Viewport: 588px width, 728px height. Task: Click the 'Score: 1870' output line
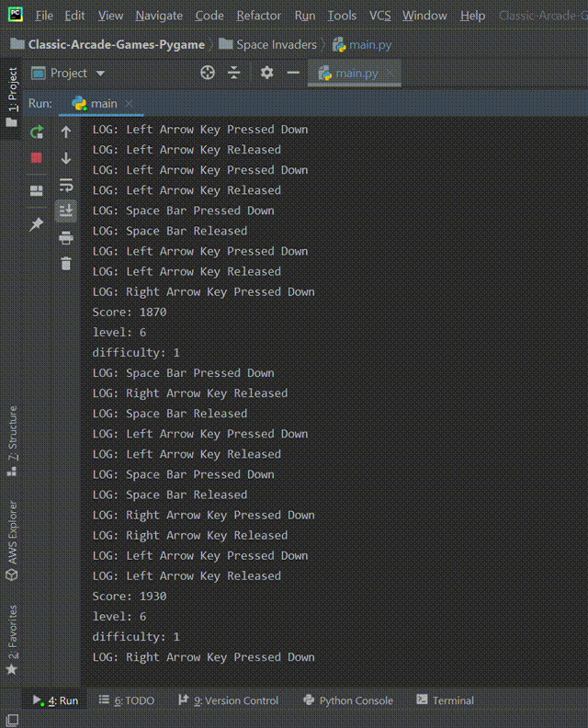click(130, 312)
